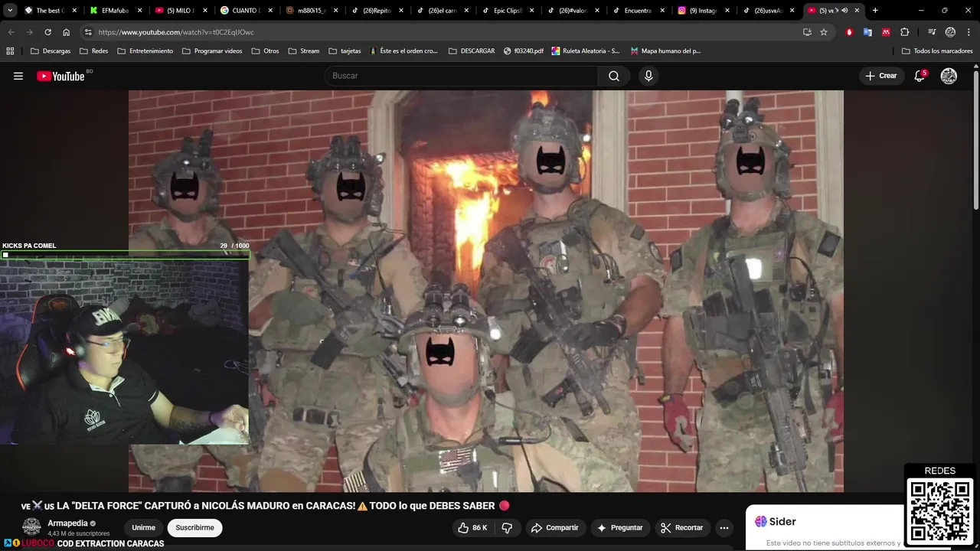Go back with browser back arrow
The width and height of the screenshot is (980, 551).
(11, 32)
